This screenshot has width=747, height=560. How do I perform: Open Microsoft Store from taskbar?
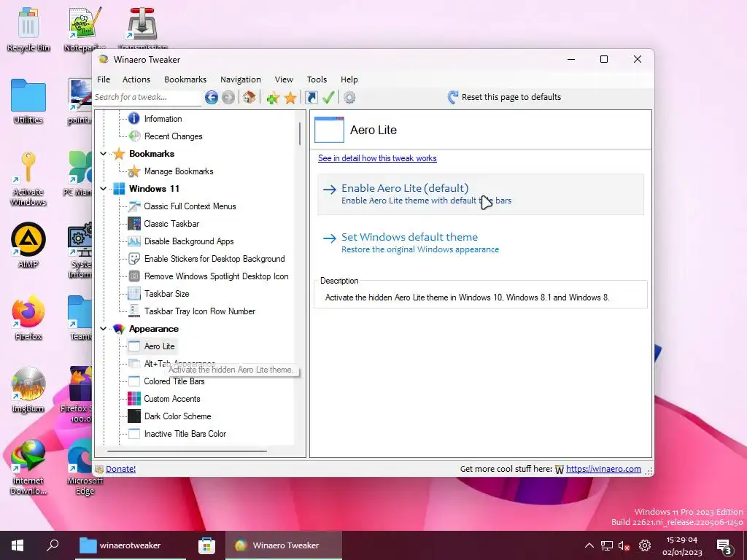(x=206, y=545)
